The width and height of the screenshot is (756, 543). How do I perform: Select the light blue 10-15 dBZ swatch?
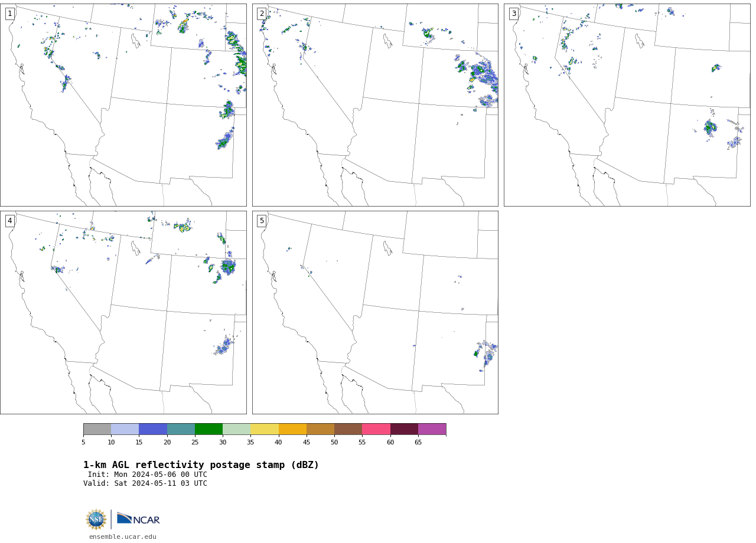click(x=125, y=429)
